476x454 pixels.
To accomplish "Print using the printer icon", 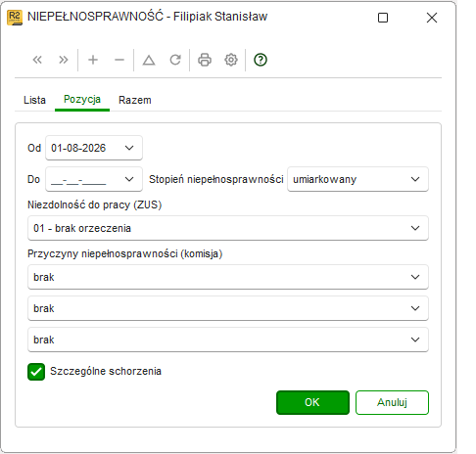I will [x=205, y=60].
